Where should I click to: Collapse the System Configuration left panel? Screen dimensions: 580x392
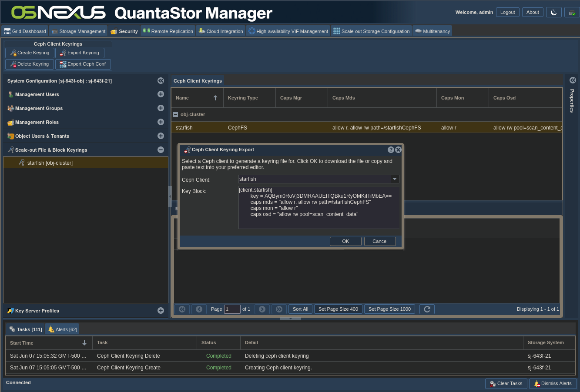click(161, 81)
